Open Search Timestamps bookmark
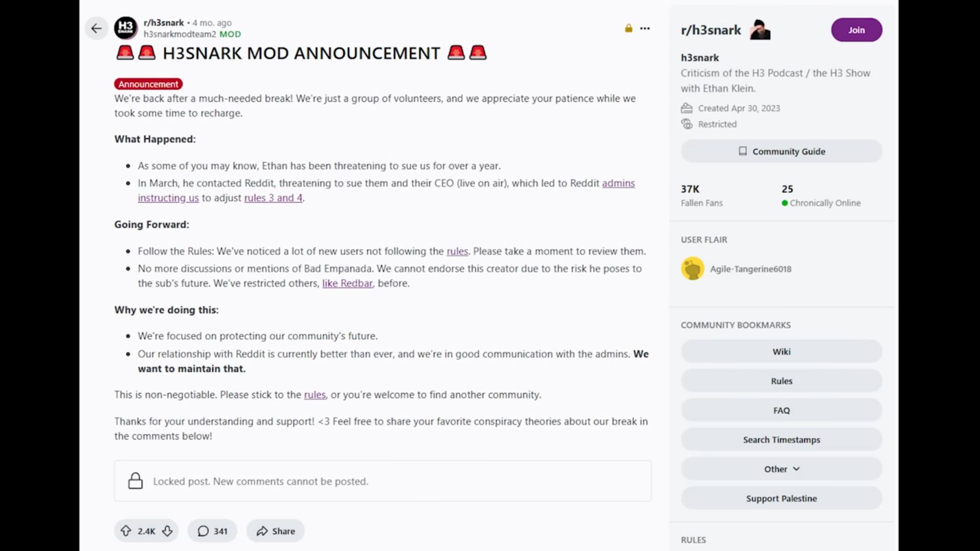 [x=781, y=439]
